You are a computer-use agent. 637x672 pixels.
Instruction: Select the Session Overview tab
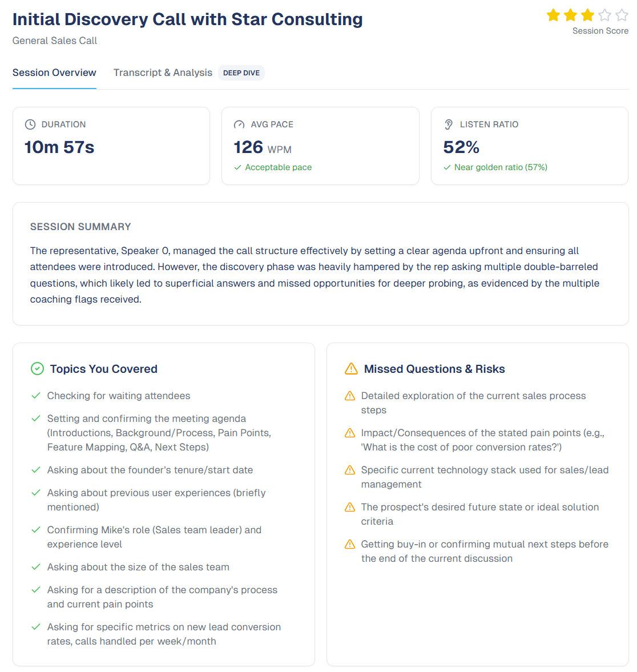click(54, 73)
